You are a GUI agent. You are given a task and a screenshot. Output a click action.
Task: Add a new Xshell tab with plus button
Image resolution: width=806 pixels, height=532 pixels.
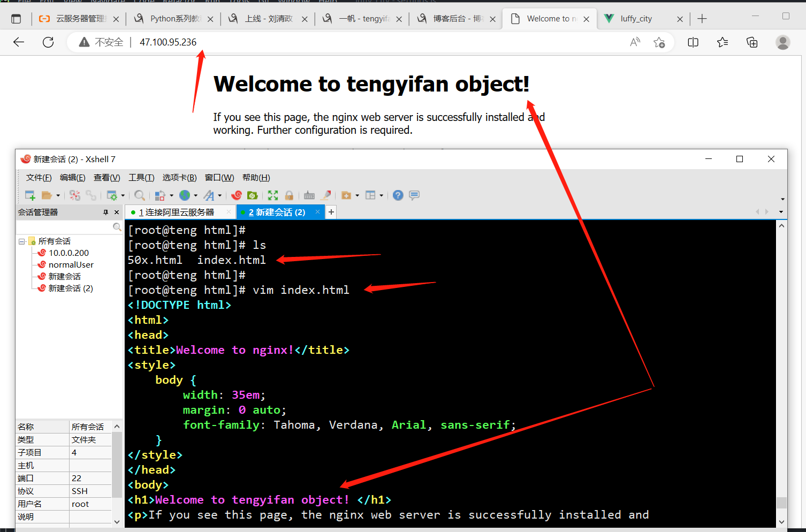[331, 212]
